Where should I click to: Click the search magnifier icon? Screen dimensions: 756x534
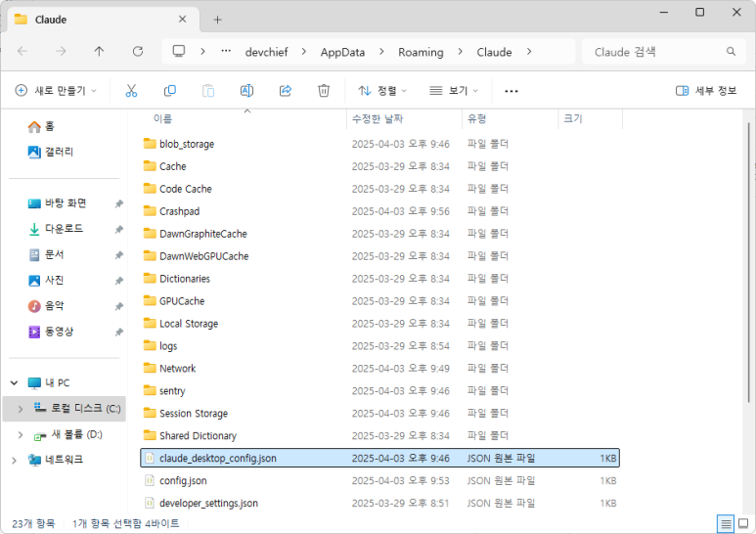pyautogui.click(x=731, y=52)
